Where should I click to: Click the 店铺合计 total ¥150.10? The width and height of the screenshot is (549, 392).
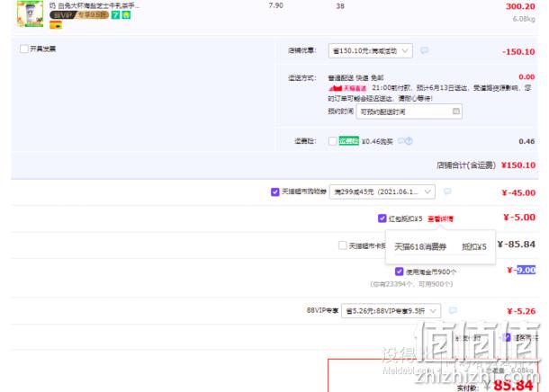click(518, 165)
